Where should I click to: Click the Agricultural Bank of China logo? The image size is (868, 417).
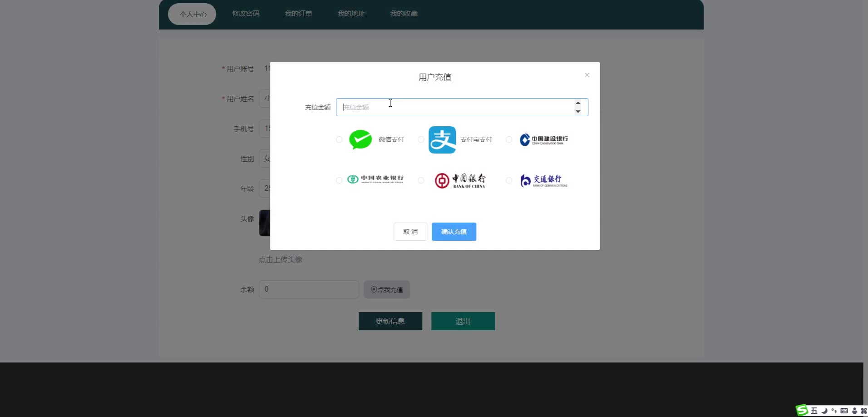[375, 179]
